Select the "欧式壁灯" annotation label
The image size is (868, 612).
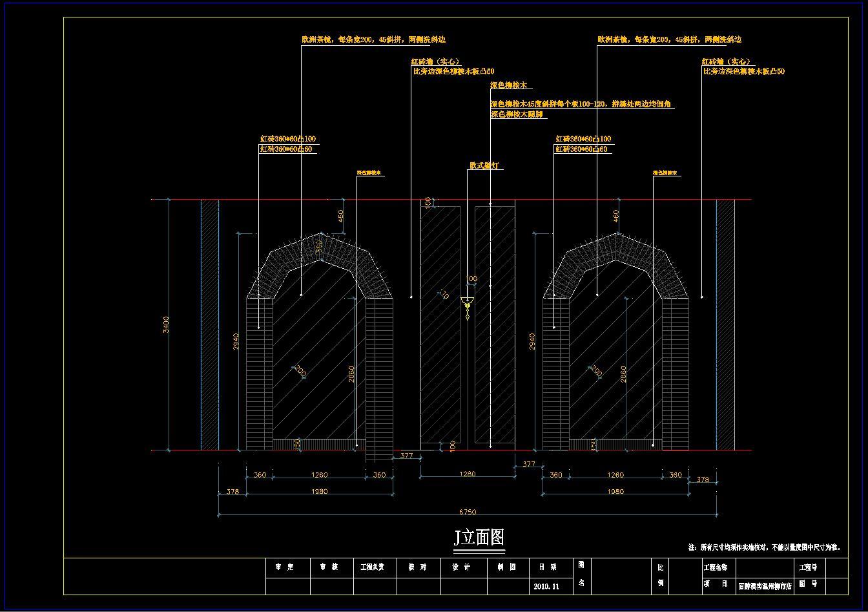(x=484, y=166)
